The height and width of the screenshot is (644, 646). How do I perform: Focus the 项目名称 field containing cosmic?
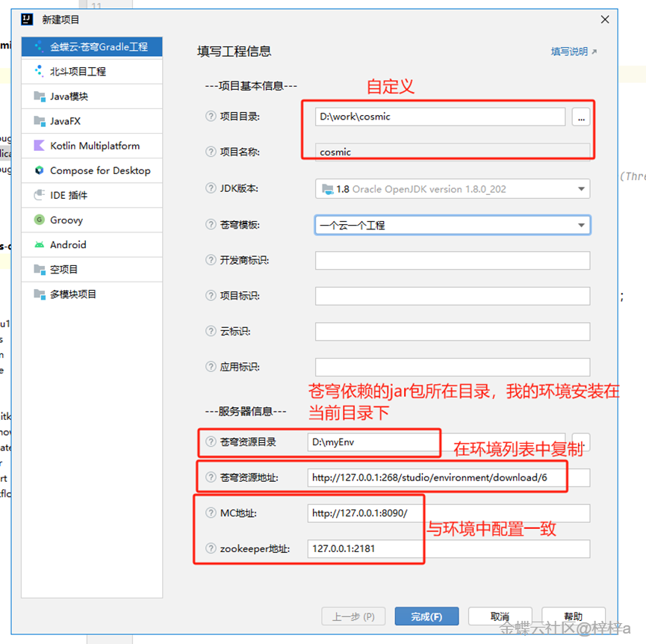[x=453, y=152]
